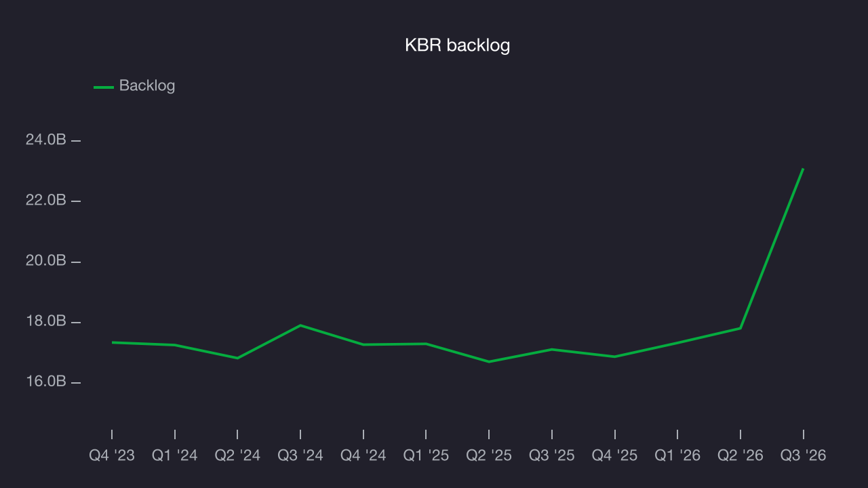Select the 18.0B axis value
Screen dimensions: 868x488
[x=46, y=321]
